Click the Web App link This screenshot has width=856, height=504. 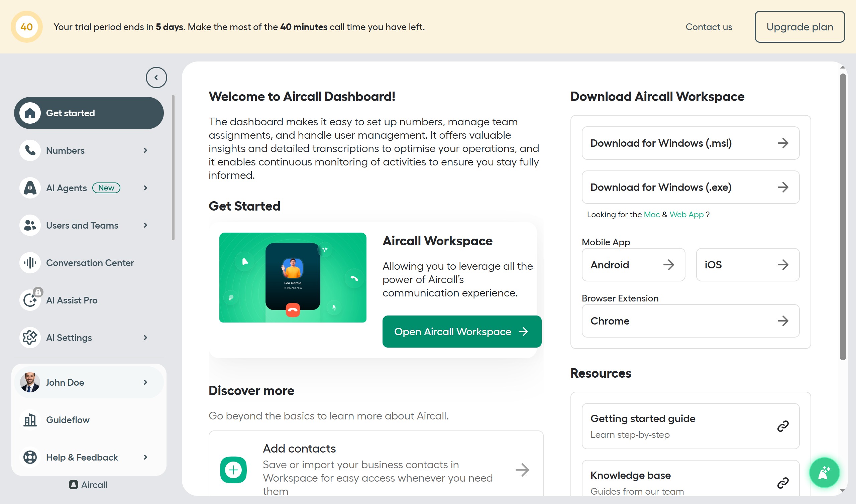point(686,214)
